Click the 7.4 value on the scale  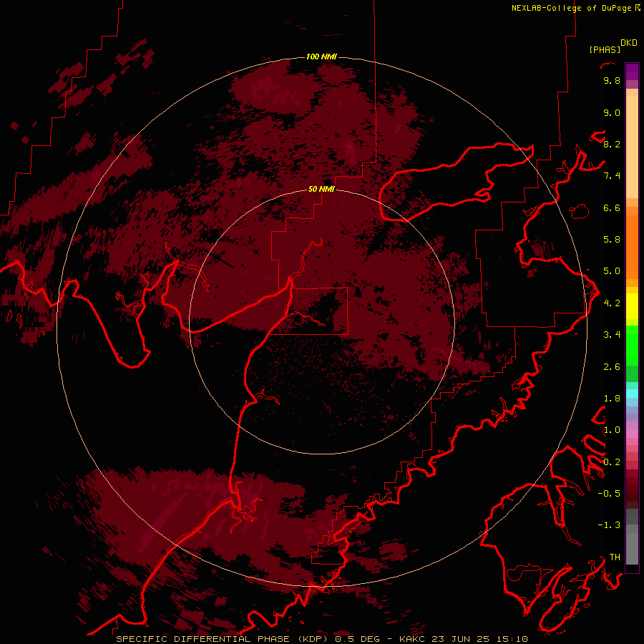[612, 176]
